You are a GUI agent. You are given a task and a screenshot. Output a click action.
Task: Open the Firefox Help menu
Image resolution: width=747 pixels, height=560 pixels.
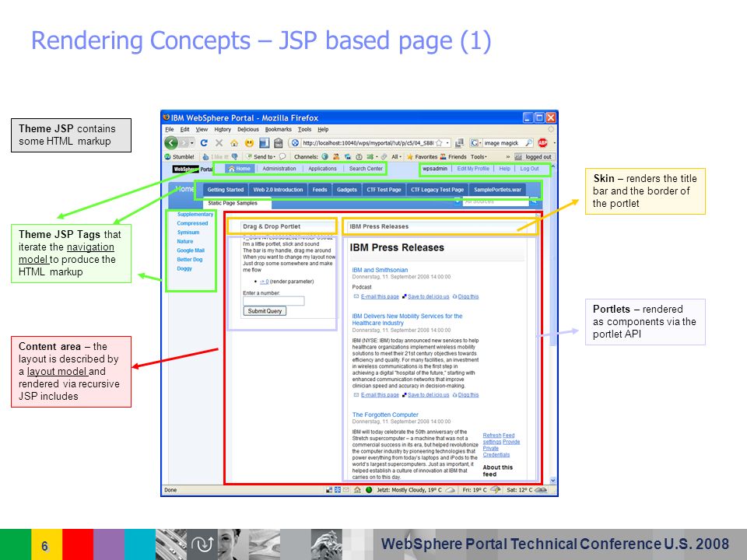tap(323, 130)
